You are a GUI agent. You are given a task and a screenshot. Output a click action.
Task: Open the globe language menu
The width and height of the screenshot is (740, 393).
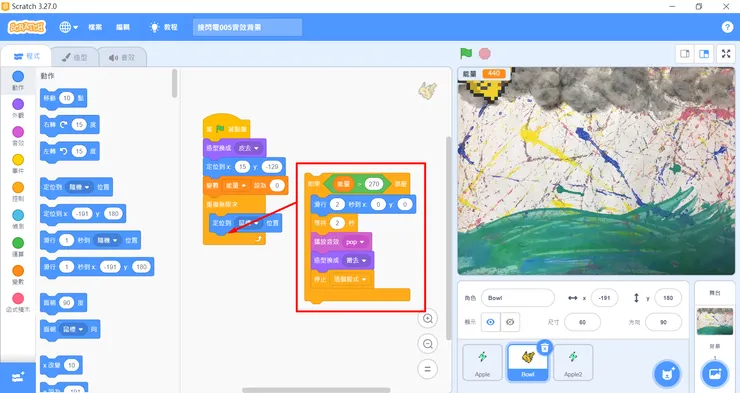click(x=68, y=27)
